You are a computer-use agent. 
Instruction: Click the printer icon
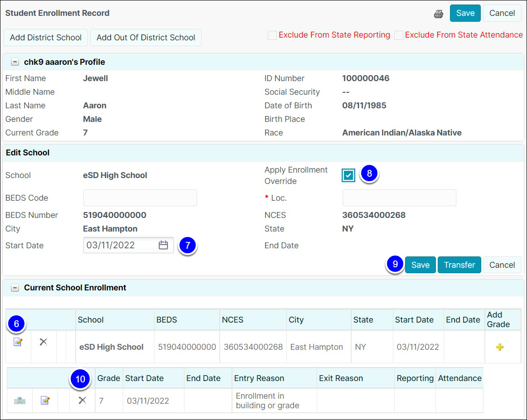[438, 14]
